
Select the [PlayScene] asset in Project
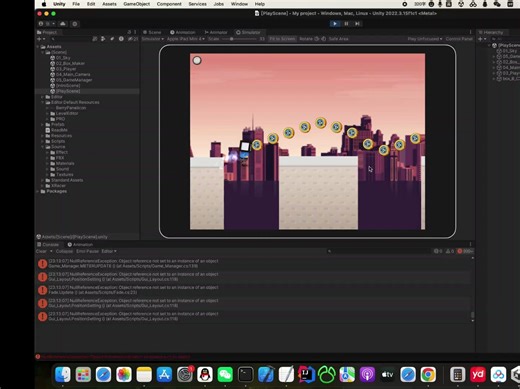(x=65, y=91)
